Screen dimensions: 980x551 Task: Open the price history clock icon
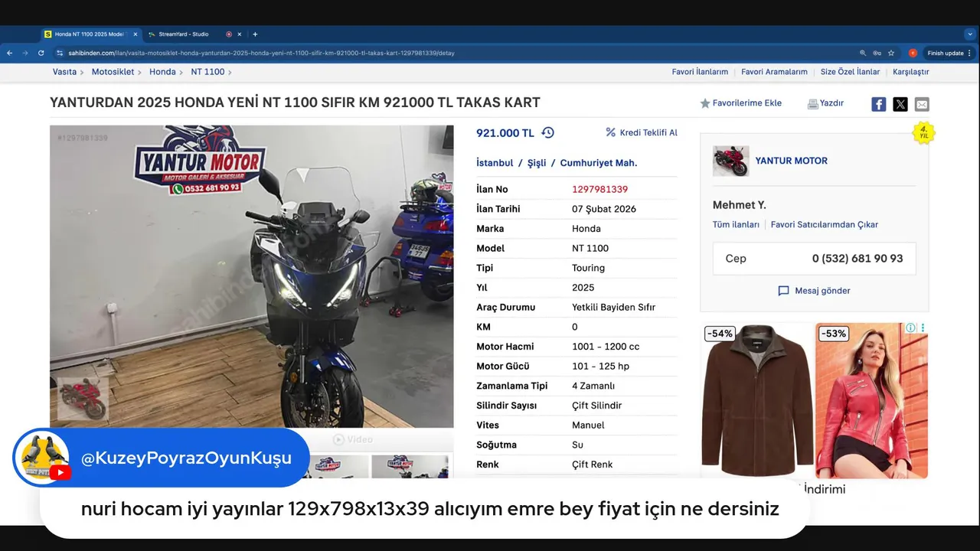point(547,132)
